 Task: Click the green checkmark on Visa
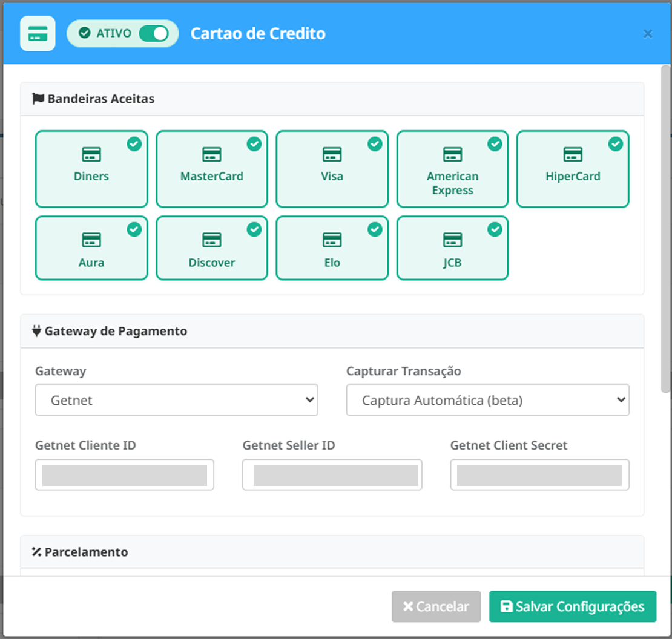pos(375,144)
